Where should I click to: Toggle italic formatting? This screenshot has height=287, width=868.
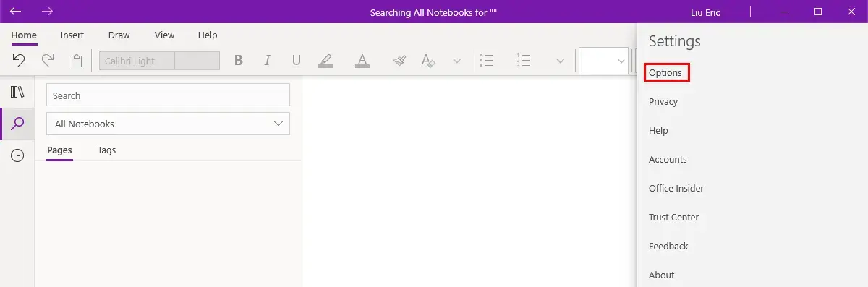coord(267,61)
